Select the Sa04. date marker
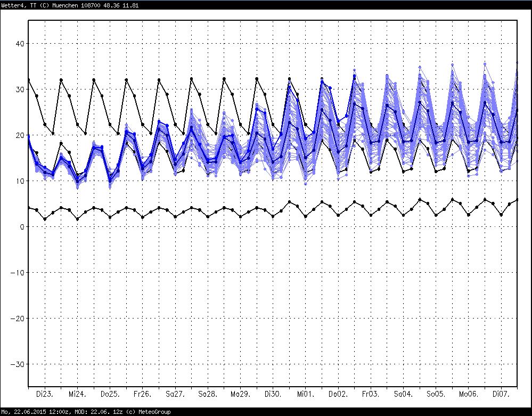 click(403, 394)
